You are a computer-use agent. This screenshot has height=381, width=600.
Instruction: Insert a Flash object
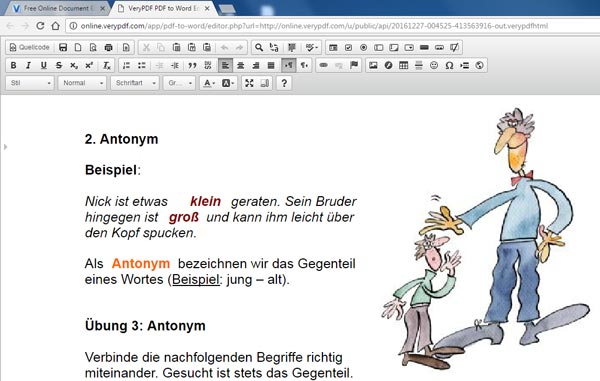tap(388, 65)
